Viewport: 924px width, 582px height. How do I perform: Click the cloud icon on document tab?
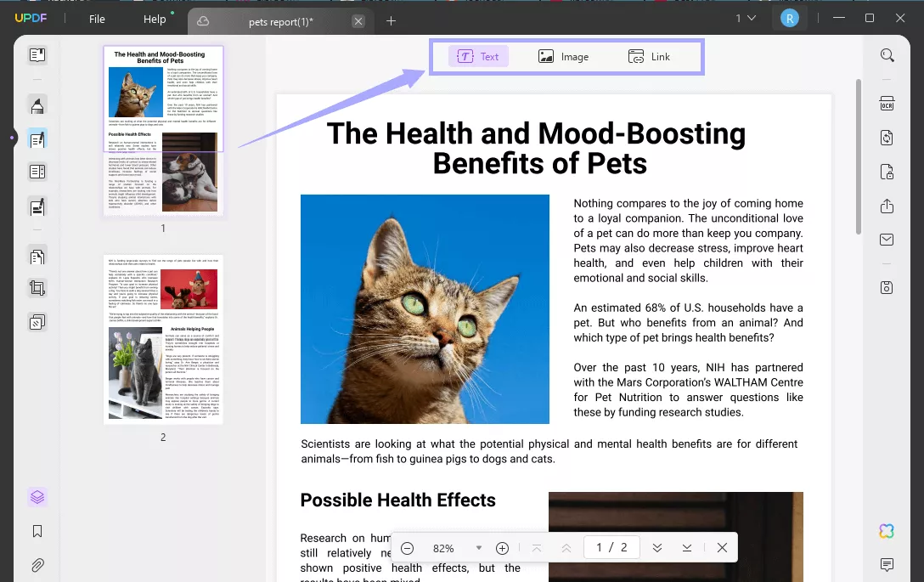pos(203,21)
